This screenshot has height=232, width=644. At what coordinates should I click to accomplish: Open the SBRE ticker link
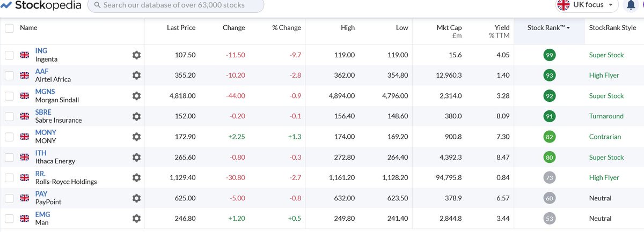[x=43, y=112]
